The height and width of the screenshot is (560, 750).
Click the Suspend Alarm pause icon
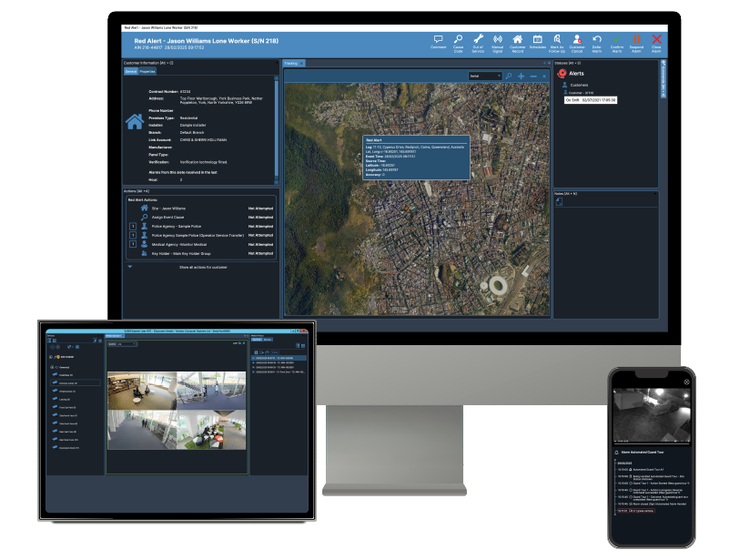(636, 39)
